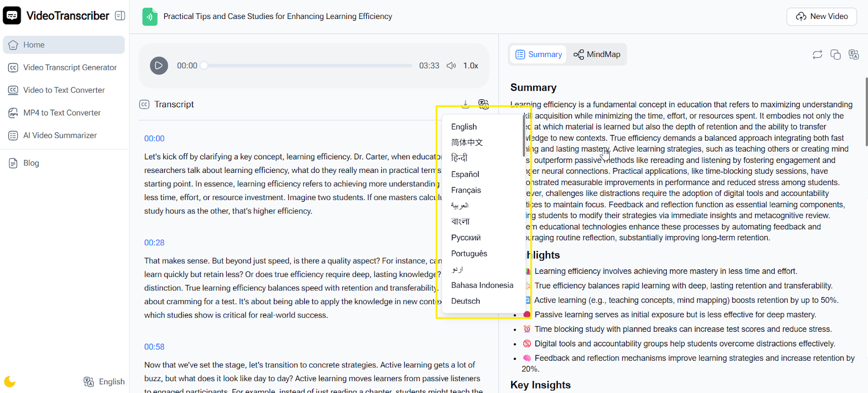The image size is (868, 393).
Task: Mute audio using the speaker icon
Action: click(x=451, y=66)
